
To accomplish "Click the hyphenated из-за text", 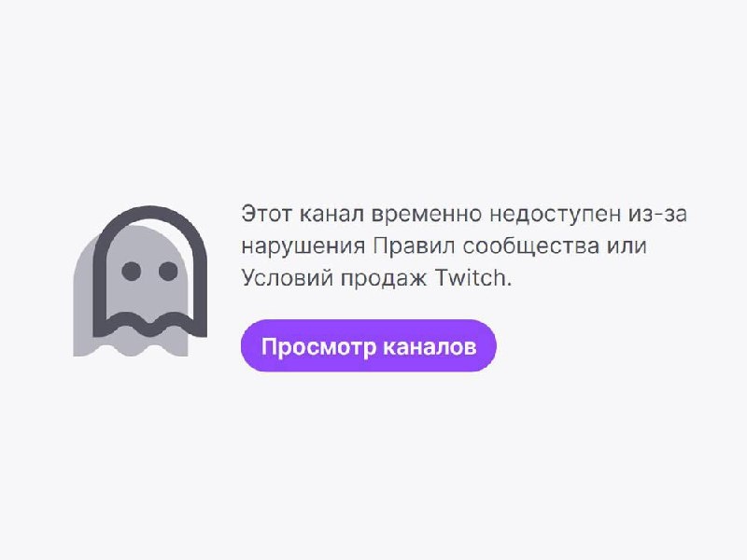I will (x=657, y=215).
